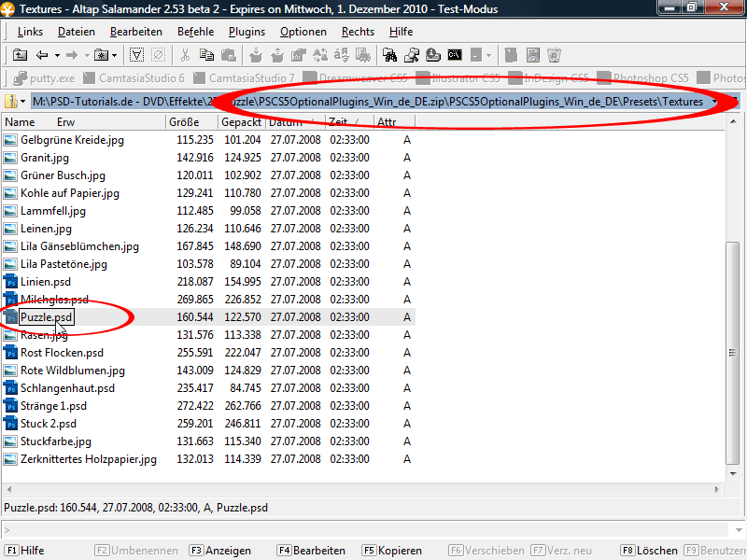
Task: Open command line history dropdown
Action: 738,529
